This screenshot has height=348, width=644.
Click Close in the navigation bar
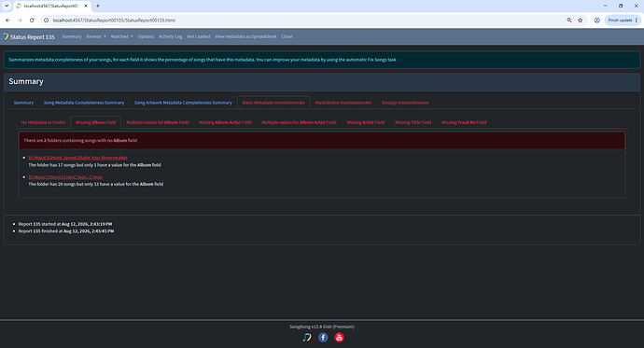pyautogui.click(x=287, y=36)
